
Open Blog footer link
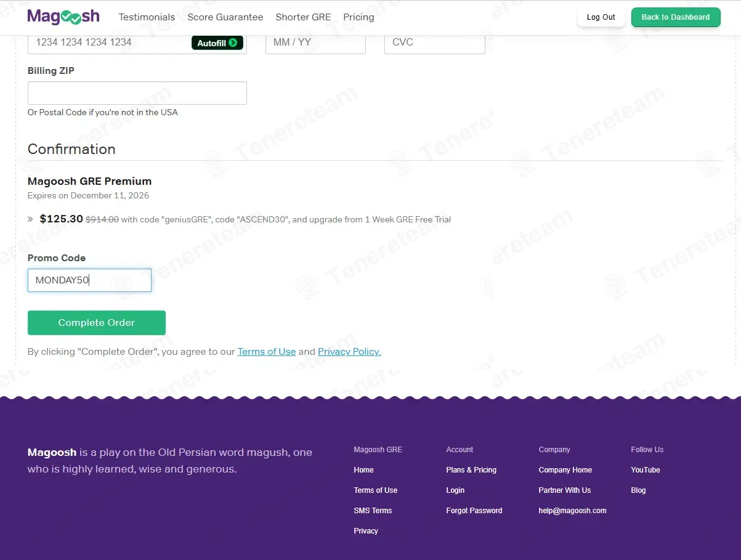click(x=638, y=490)
